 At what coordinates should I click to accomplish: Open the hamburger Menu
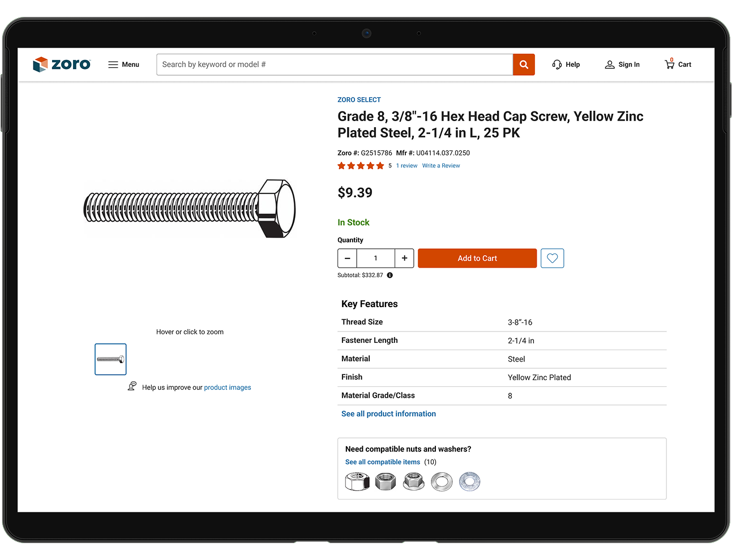click(x=123, y=64)
